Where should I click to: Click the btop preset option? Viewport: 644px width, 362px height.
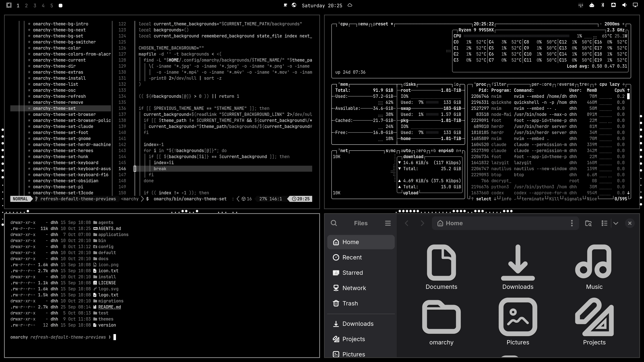click(383, 24)
